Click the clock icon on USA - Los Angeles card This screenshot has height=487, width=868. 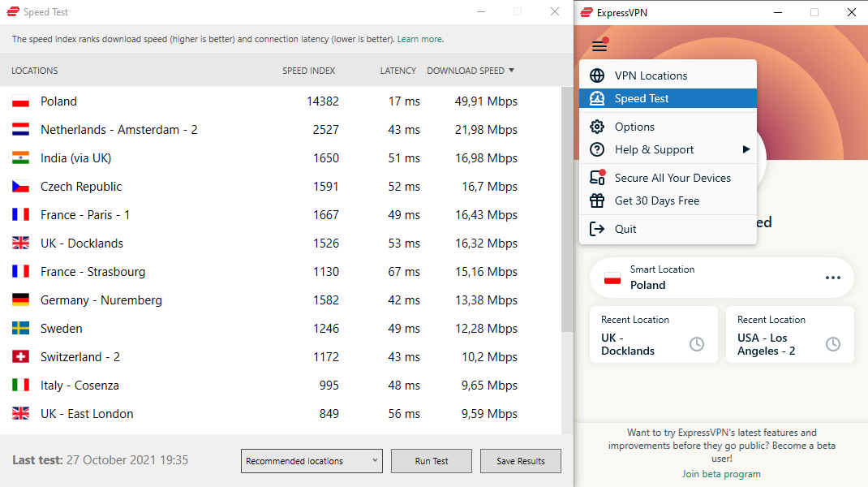[832, 344]
